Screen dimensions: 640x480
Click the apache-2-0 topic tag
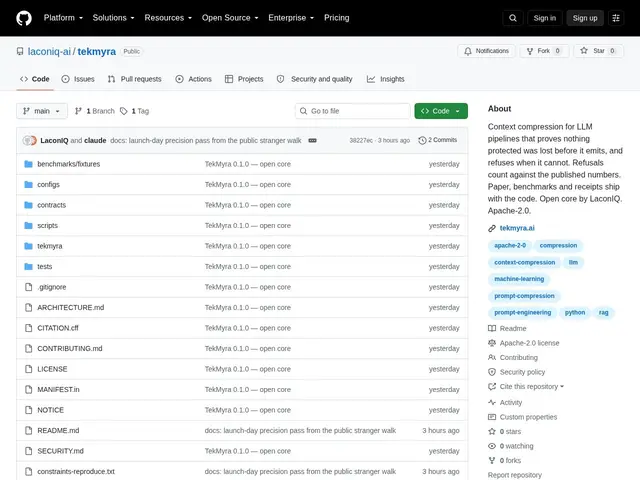(510, 246)
